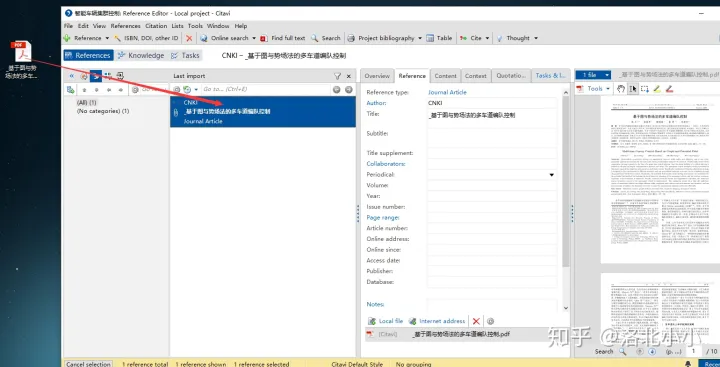Expand the Thought dropdown arrow
This screenshot has height=367, width=720.
coord(535,38)
